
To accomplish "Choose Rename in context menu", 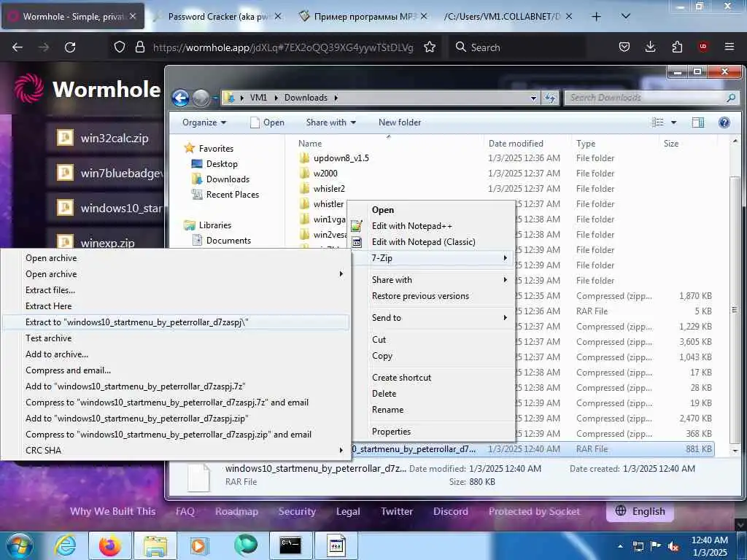I will pos(432,410).
